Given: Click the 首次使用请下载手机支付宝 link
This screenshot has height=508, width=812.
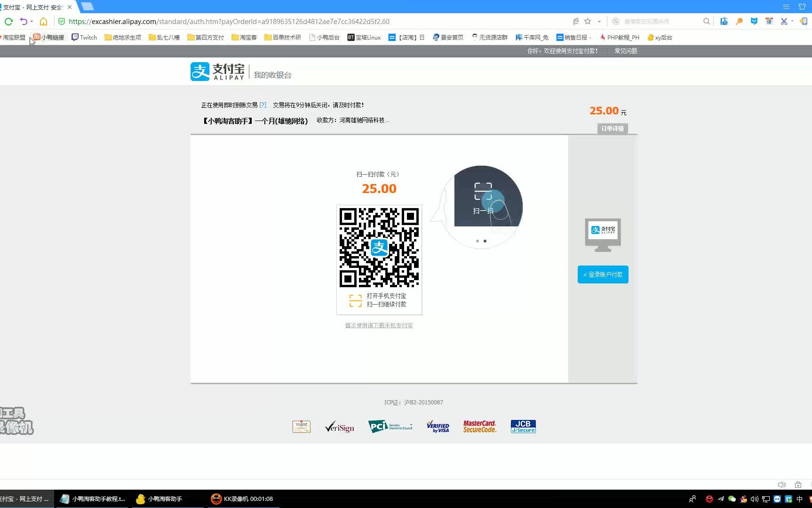Looking at the screenshot, I should tap(379, 325).
